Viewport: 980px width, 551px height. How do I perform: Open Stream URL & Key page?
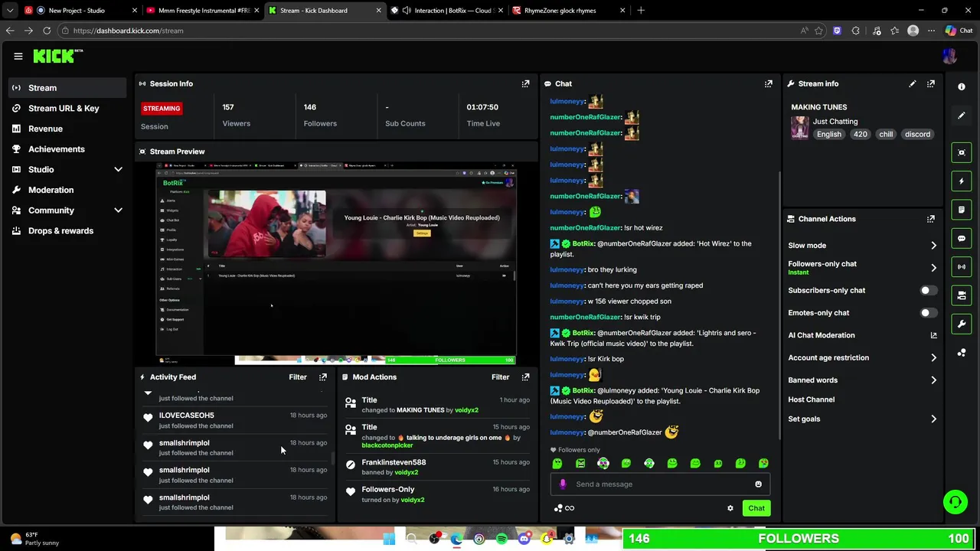click(x=67, y=108)
